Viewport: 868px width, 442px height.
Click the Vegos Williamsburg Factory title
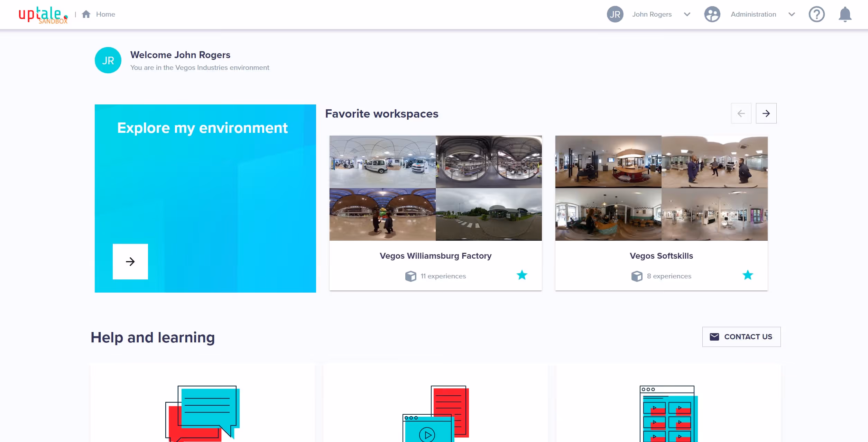click(x=435, y=256)
